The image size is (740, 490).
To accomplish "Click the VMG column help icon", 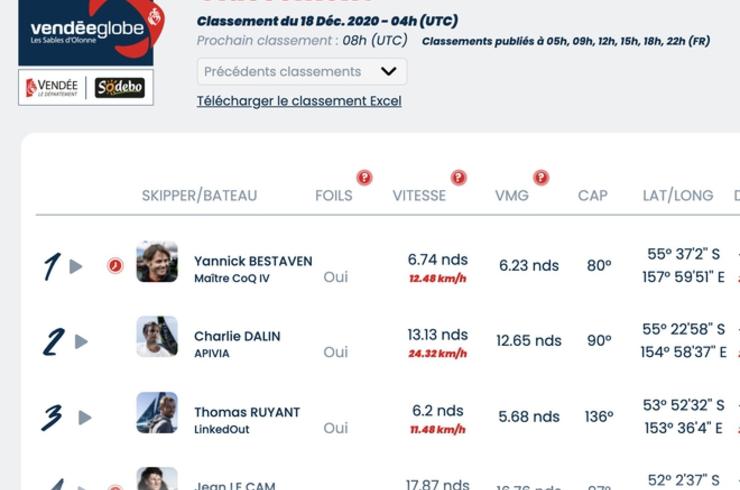I will pyautogui.click(x=541, y=177).
